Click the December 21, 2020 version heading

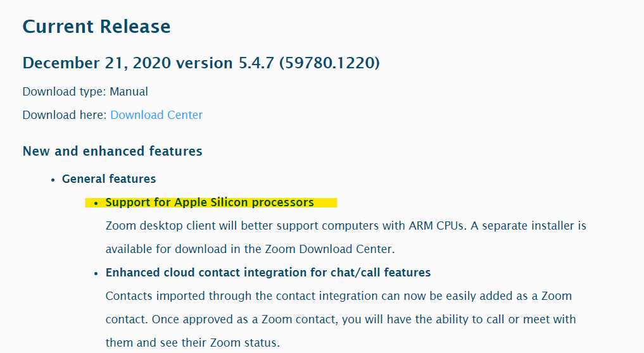[201, 63]
